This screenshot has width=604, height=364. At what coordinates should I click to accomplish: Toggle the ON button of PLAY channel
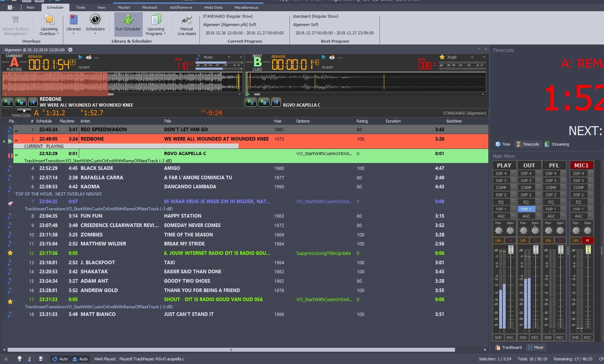pos(498,240)
